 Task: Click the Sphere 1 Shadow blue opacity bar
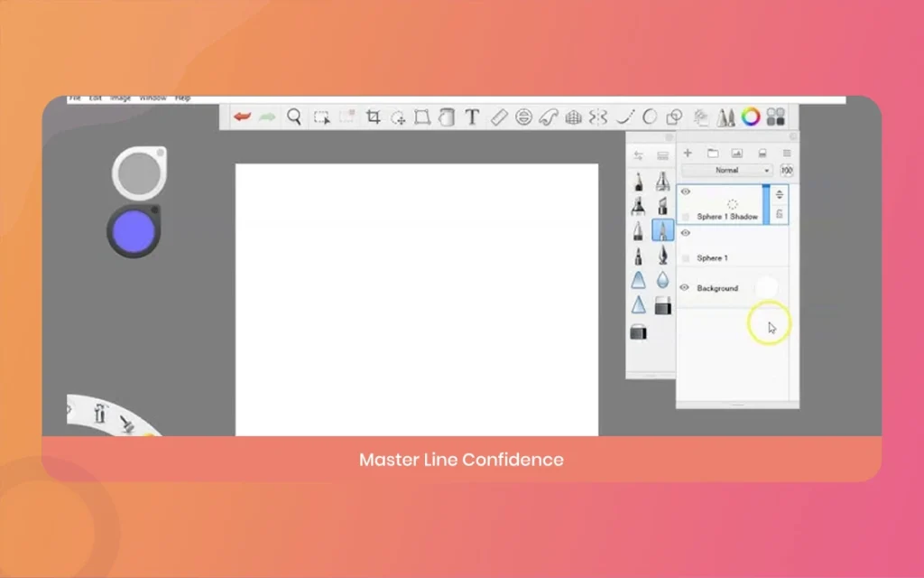[x=766, y=204]
